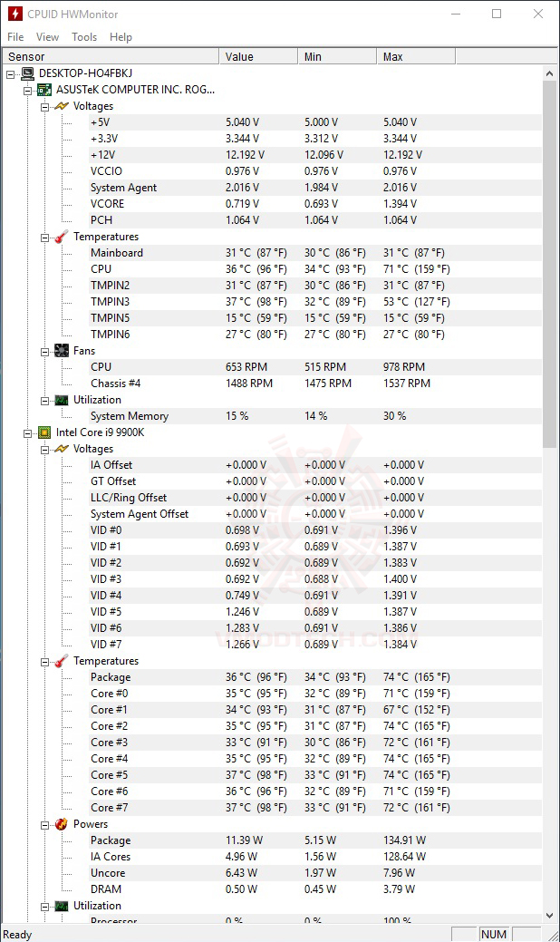Click the scrollbar down arrow
This screenshot has height=942, width=560.
[x=549, y=916]
